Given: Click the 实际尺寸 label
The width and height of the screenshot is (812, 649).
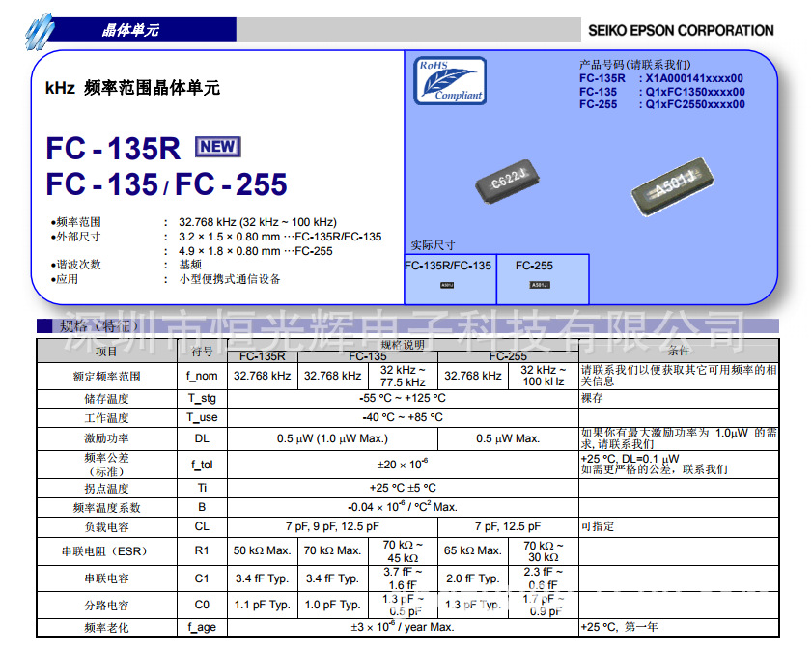Looking at the screenshot, I should coord(433,245).
